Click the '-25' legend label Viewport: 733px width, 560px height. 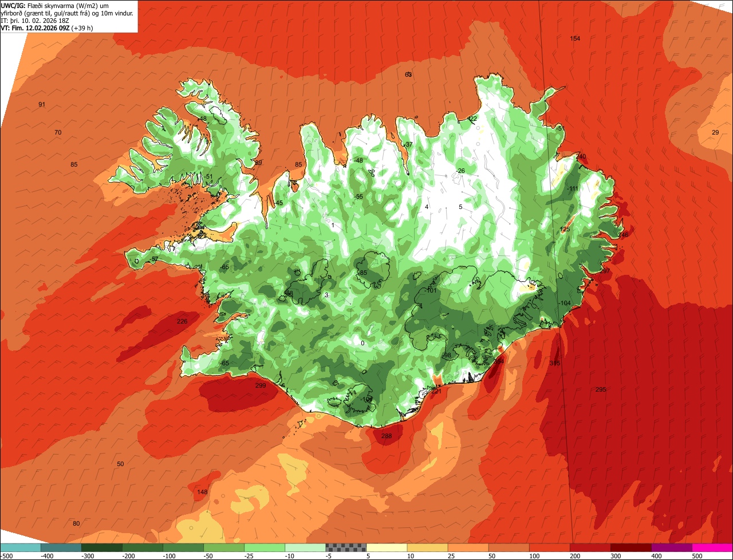point(250,556)
